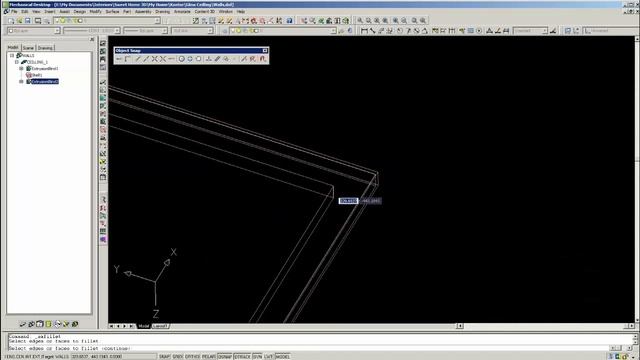Open the lineweight control dropdown
Screen dimensions: 640x360
(164, 31)
